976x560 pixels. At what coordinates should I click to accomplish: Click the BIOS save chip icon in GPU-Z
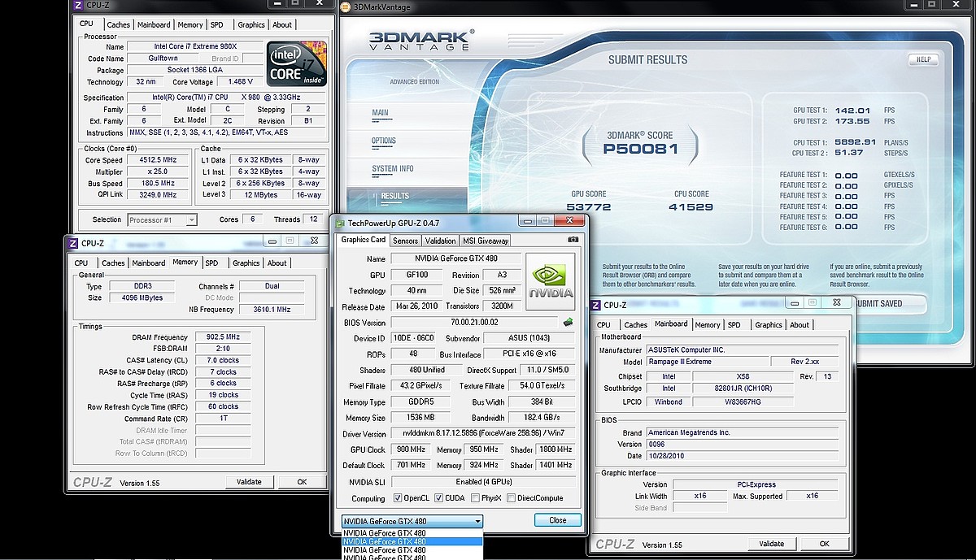coord(568,323)
